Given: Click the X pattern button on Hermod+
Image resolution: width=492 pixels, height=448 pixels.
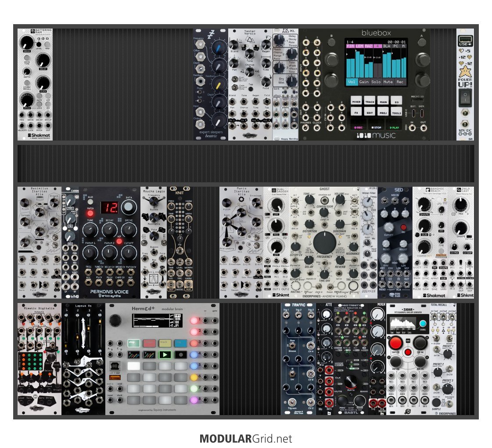Looking at the screenshot, I should (x=134, y=355).
